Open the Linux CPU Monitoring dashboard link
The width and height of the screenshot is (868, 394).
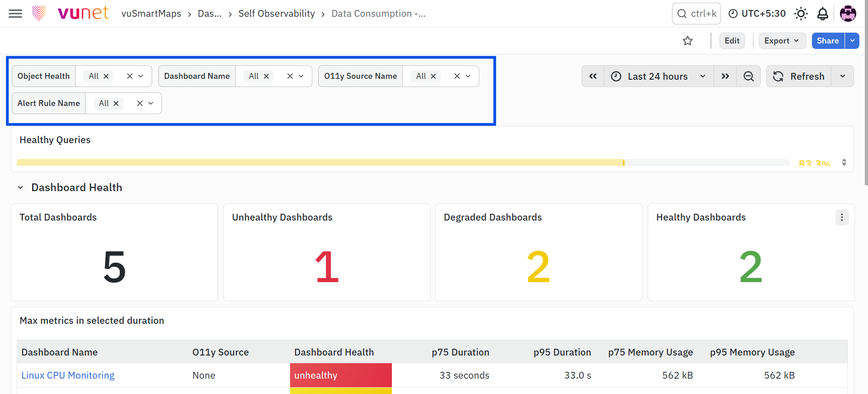click(x=68, y=375)
